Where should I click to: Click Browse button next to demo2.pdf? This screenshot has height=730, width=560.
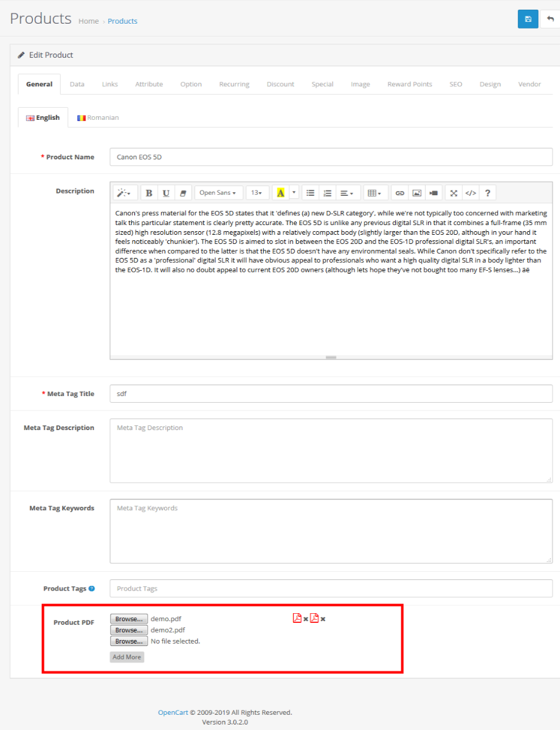tap(129, 630)
